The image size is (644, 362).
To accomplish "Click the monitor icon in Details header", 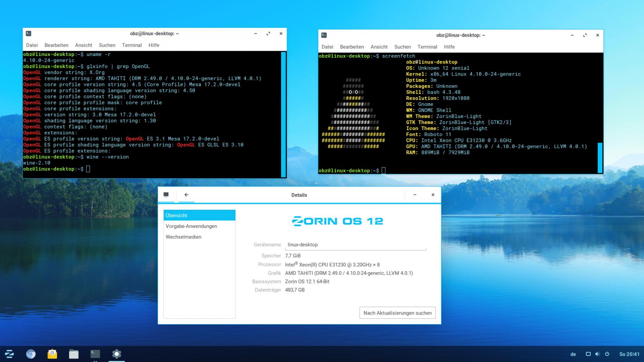I will 166,195.
